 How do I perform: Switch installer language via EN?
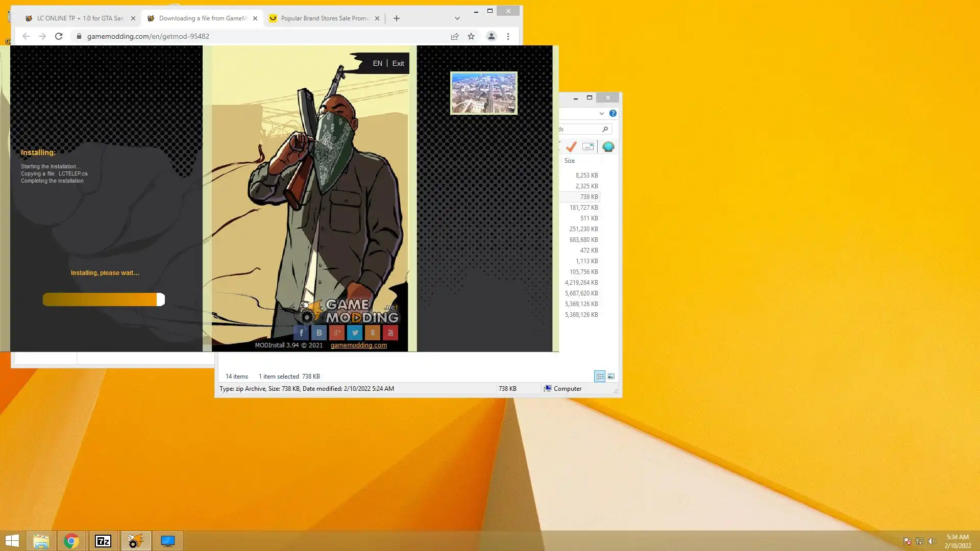[x=377, y=63]
